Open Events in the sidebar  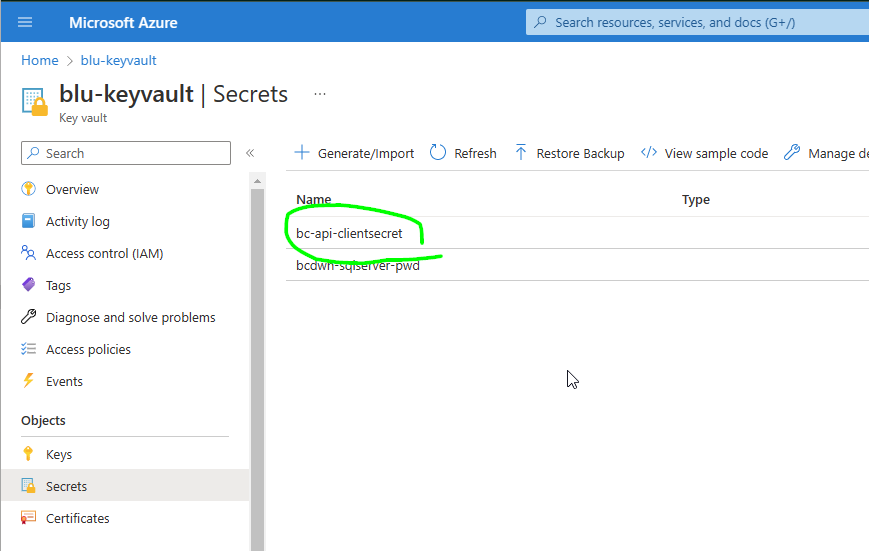click(64, 381)
